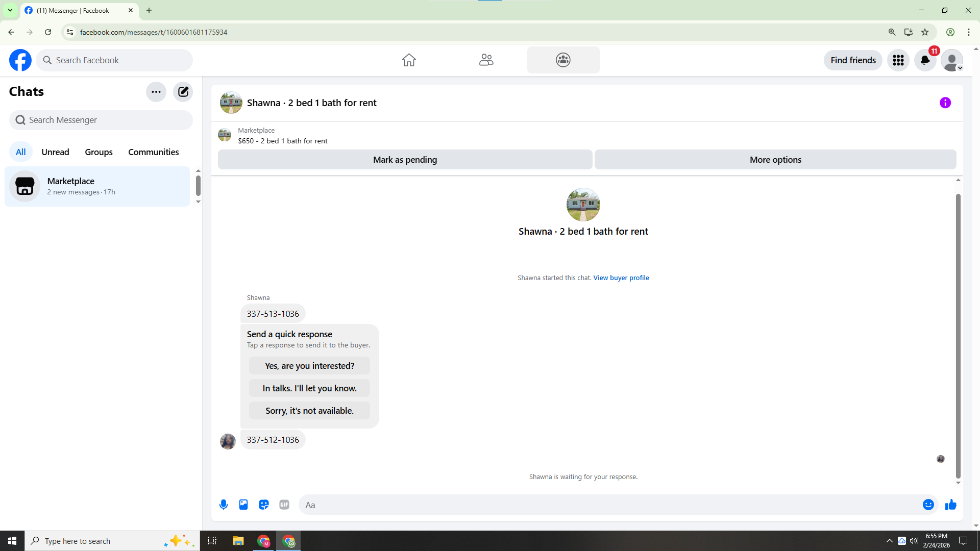Open the sticker picker icon
The image size is (980, 551).
tap(264, 505)
